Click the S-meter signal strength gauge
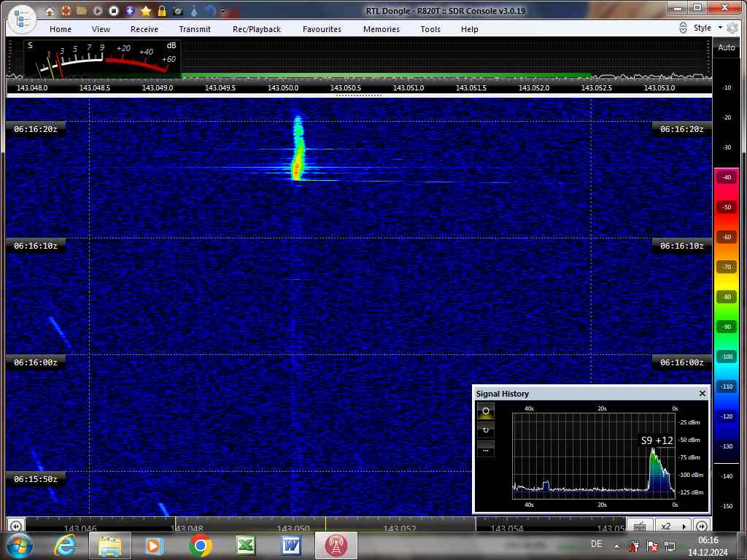This screenshot has height=560, width=747. (101, 59)
